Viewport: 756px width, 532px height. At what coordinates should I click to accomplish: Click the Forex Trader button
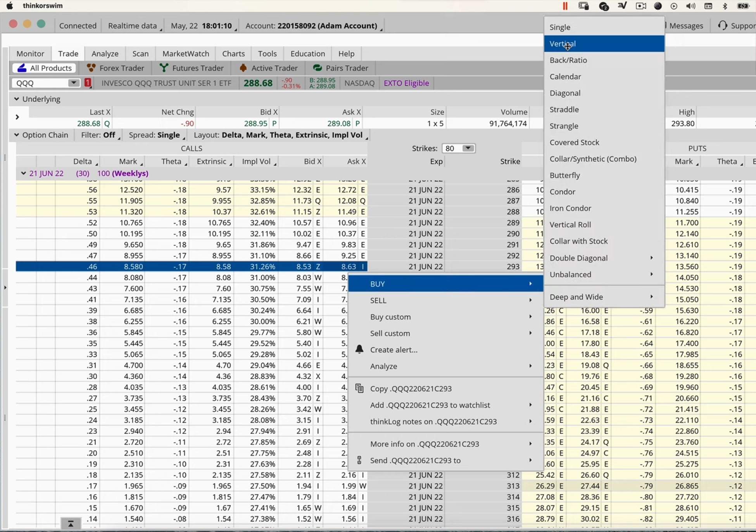point(116,68)
